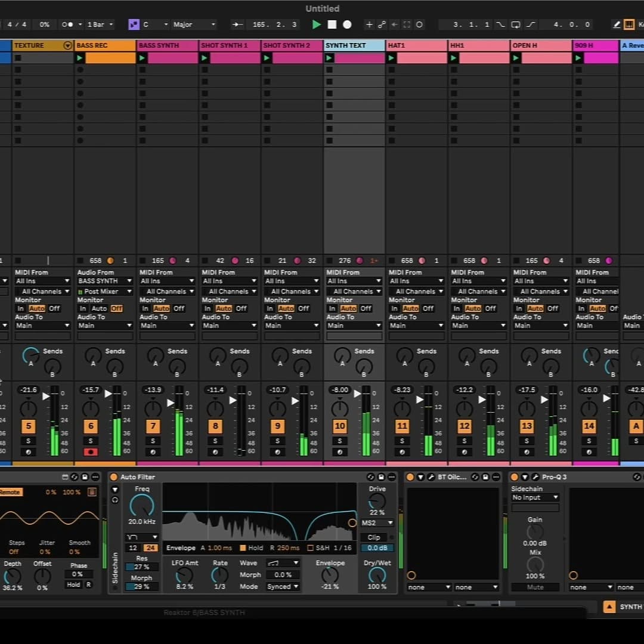Click the BASS SYNTH volume field -13.9
644x644 pixels.
pyautogui.click(x=153, y=389)
